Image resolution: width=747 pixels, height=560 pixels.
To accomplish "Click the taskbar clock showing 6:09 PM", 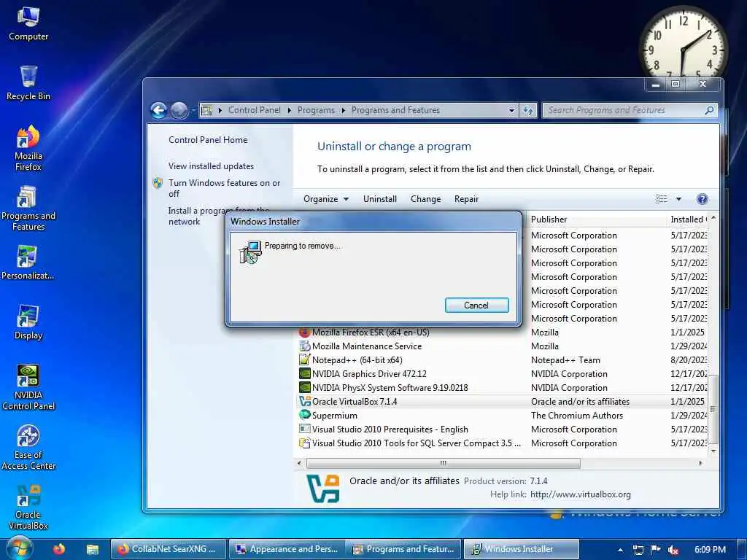I will (710, 550).
